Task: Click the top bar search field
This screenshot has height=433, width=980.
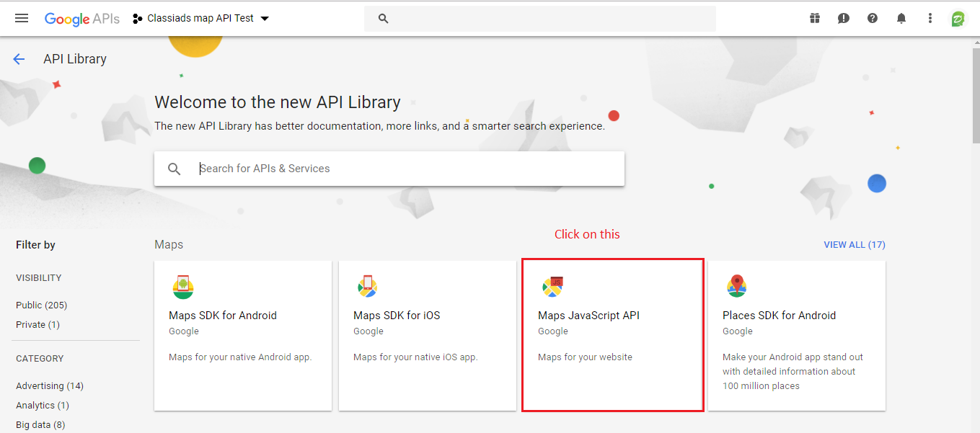Action: pyautogui.click(x=539, y=19)
